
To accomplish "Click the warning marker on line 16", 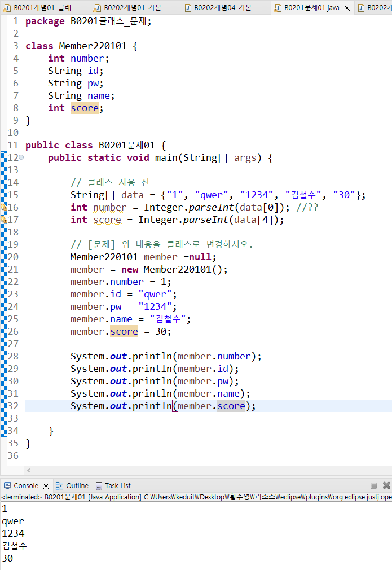I will point(3,207).
